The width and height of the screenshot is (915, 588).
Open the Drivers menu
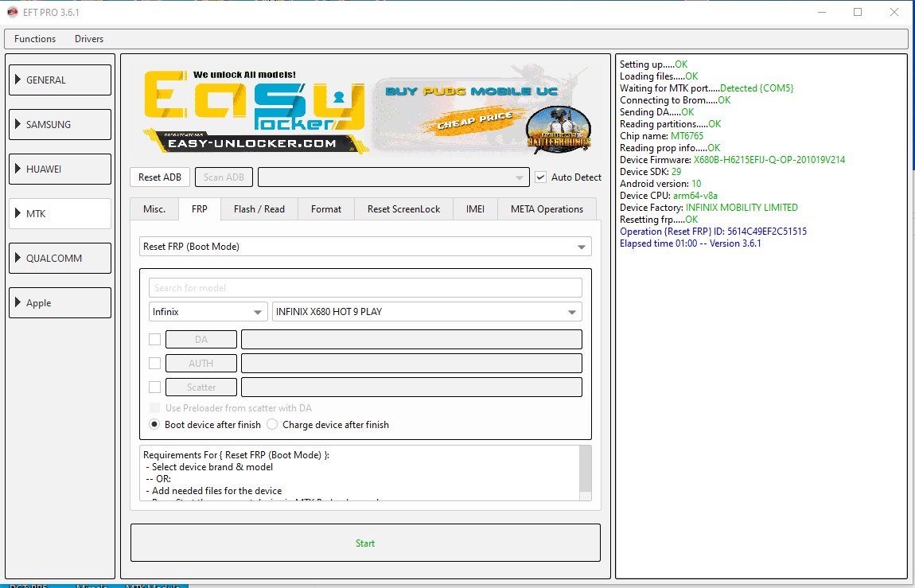88,39
